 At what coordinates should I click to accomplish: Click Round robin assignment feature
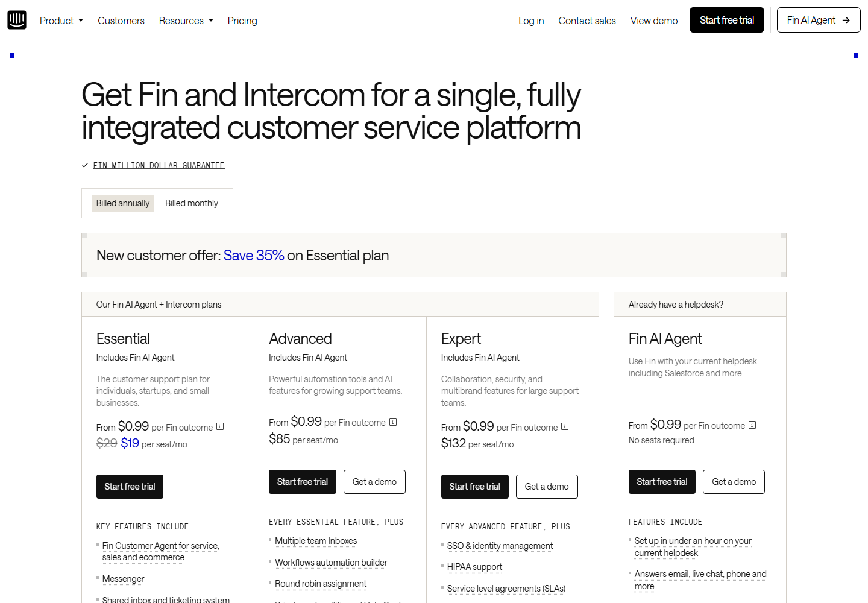click(x=321, y=584)
